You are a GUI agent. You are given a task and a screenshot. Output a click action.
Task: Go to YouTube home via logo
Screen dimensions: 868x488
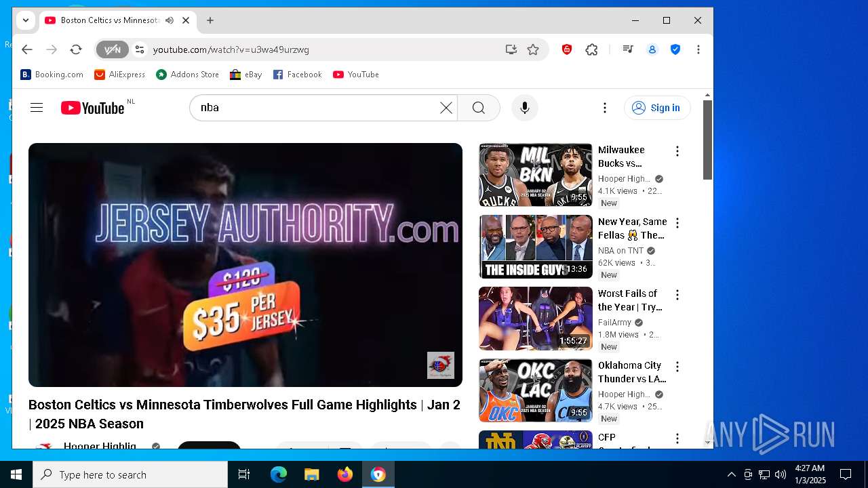(x=93, y=108)
